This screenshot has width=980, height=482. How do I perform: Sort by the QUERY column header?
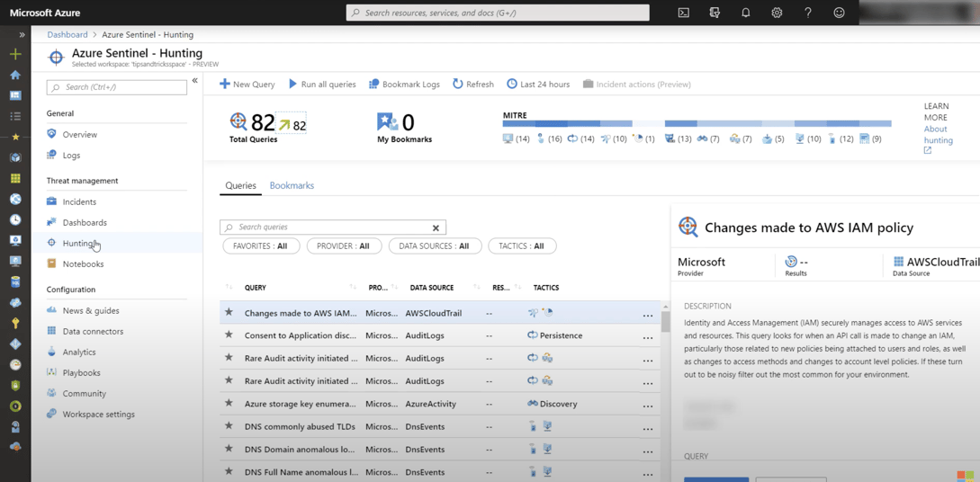[x=255, y=288]
